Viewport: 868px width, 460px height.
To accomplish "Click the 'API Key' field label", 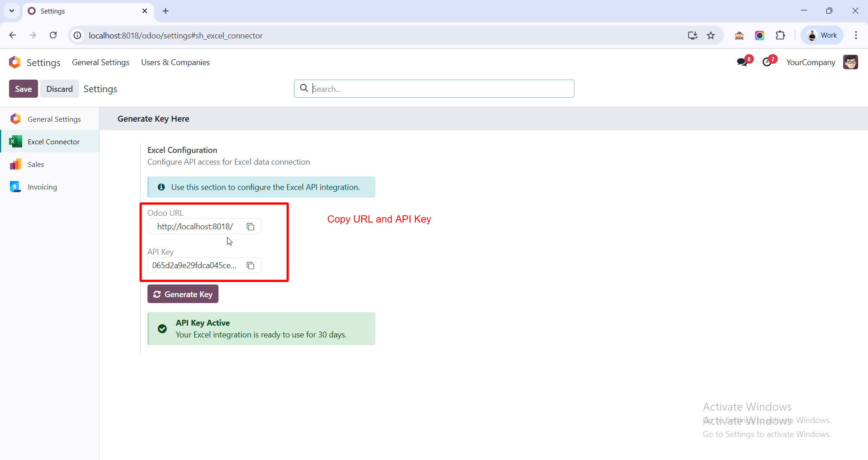I will tap(161, 252).
